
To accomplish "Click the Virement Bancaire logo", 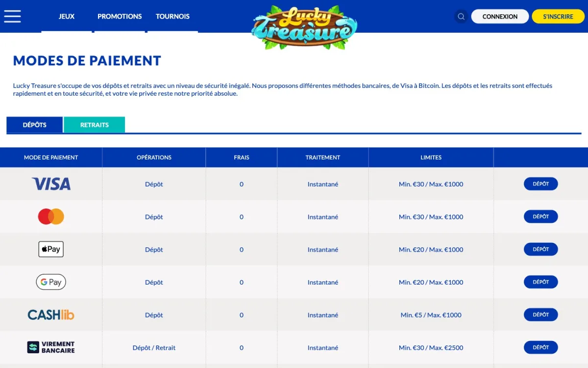I will click(51, 347).
